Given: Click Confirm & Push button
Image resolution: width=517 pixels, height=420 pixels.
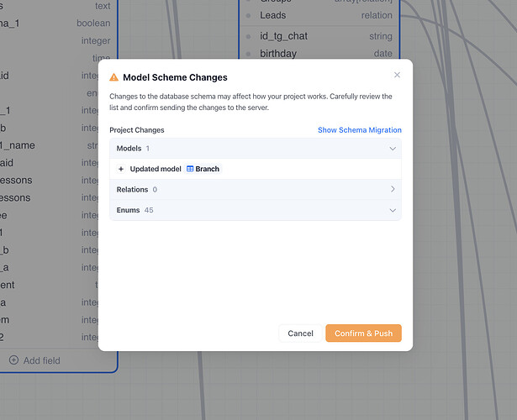Looking at the screenshot, I should (x=363, y=333).
